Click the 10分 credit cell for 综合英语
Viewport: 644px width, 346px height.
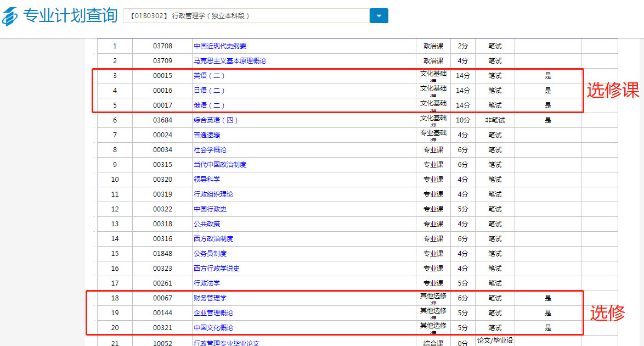pyautogui.click(x=463, y=120)
